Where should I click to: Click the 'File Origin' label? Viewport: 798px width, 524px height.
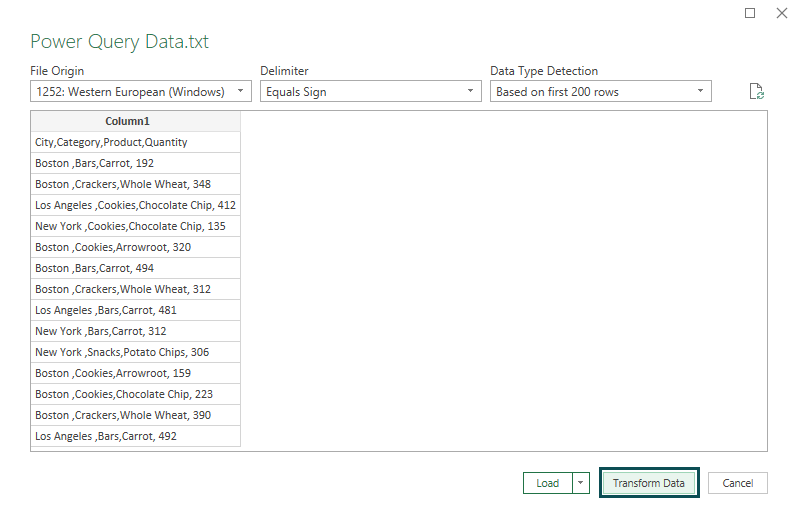(x=57, y=71)
